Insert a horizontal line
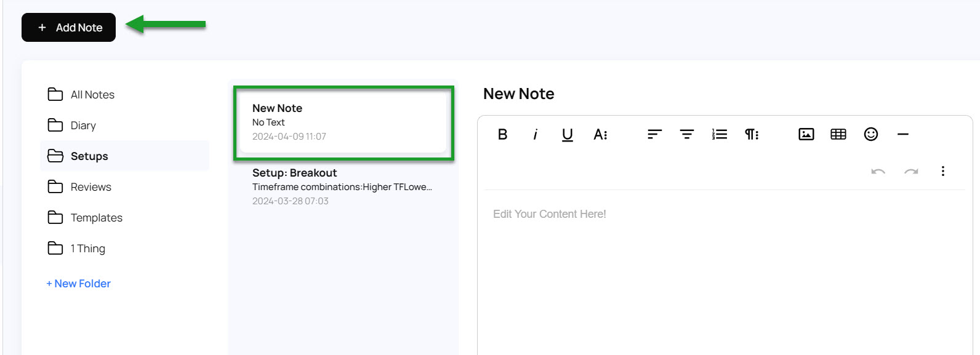Viewport: 980px width, 355px height. (903, 134)
